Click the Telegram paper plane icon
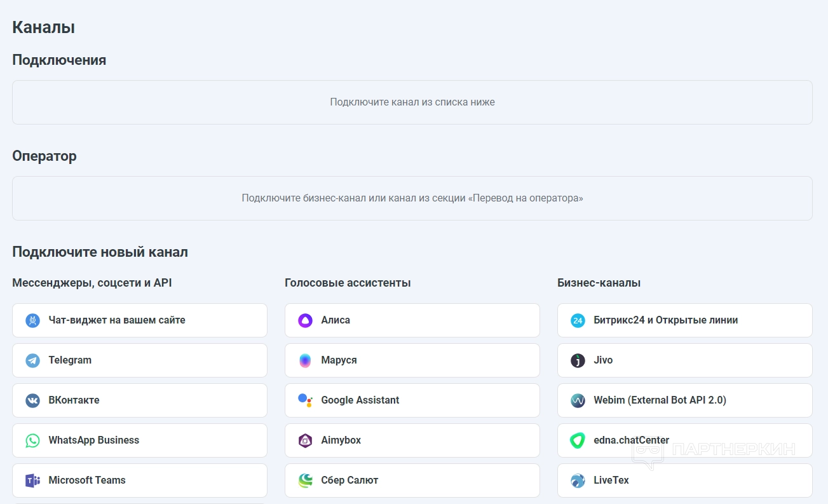 pos(32,360)
